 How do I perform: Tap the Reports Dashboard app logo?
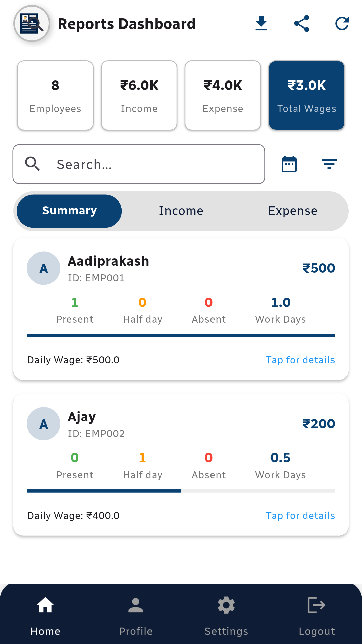tap(32, 23)
